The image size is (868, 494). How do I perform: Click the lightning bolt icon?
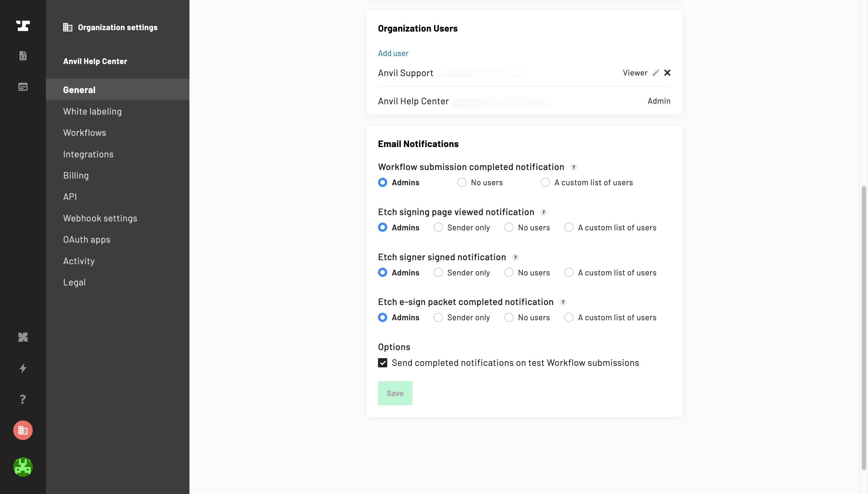23,368
